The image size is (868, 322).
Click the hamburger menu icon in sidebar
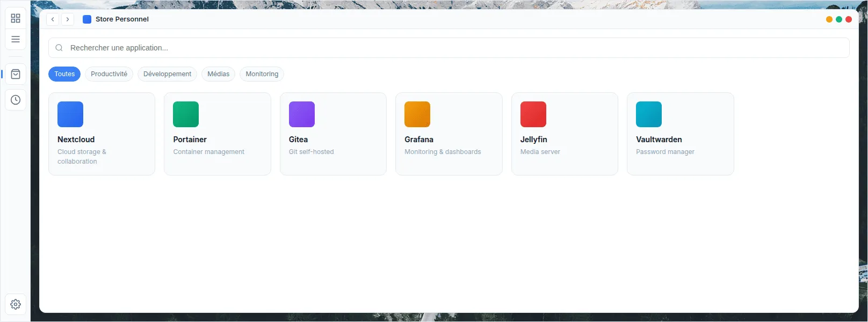click(x=16, y=39)
